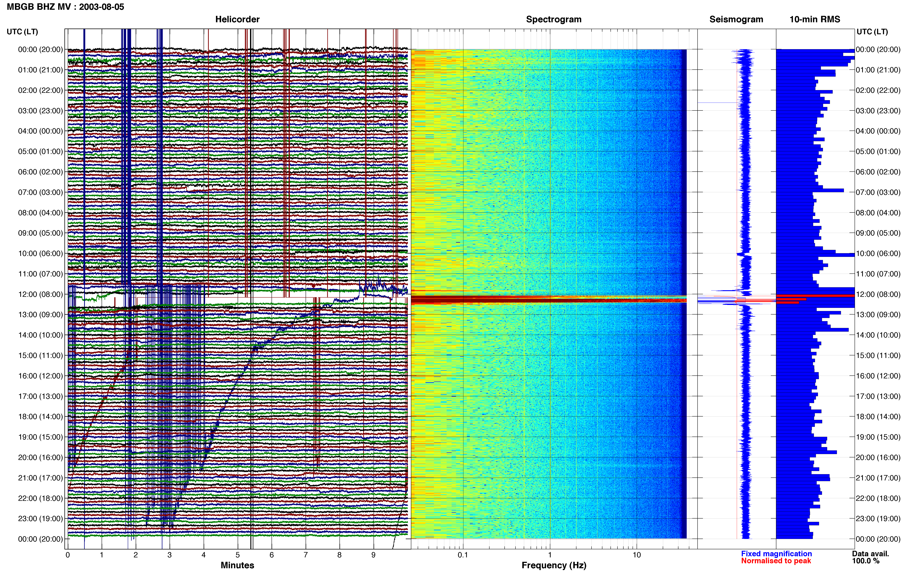The height and width of the screenshot is (578, 924).
Task: Click the left 17:00 (13:00) time label
Action: click(x=41, y=396)
